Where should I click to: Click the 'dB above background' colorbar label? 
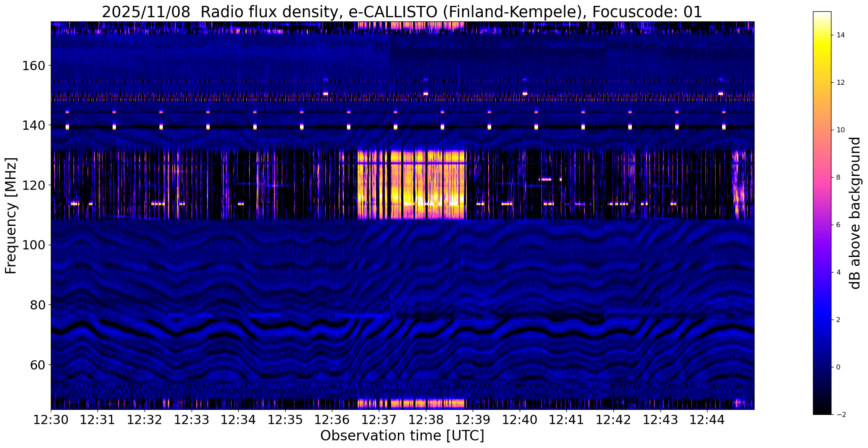[x=855, y=213]
